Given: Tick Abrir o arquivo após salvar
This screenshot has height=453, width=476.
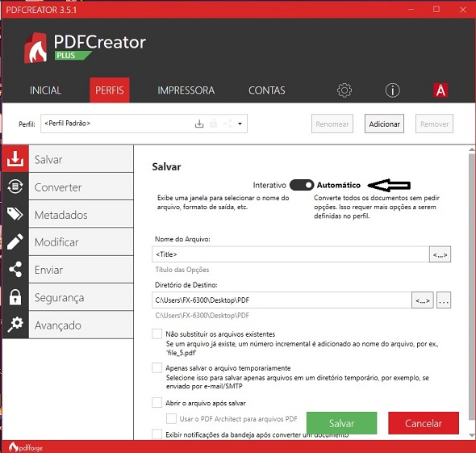Looking at the screenshot, I should 157,403.
